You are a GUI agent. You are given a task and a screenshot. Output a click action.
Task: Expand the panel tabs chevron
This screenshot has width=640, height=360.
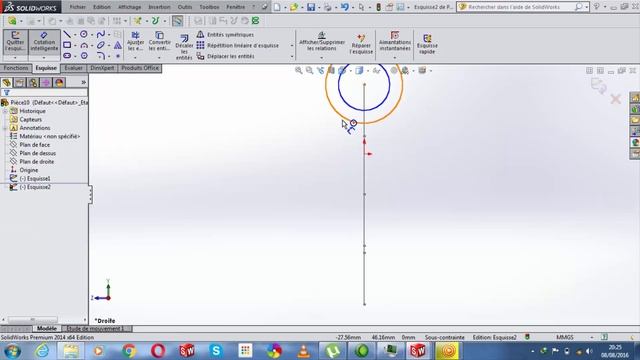tap(83, 82)
